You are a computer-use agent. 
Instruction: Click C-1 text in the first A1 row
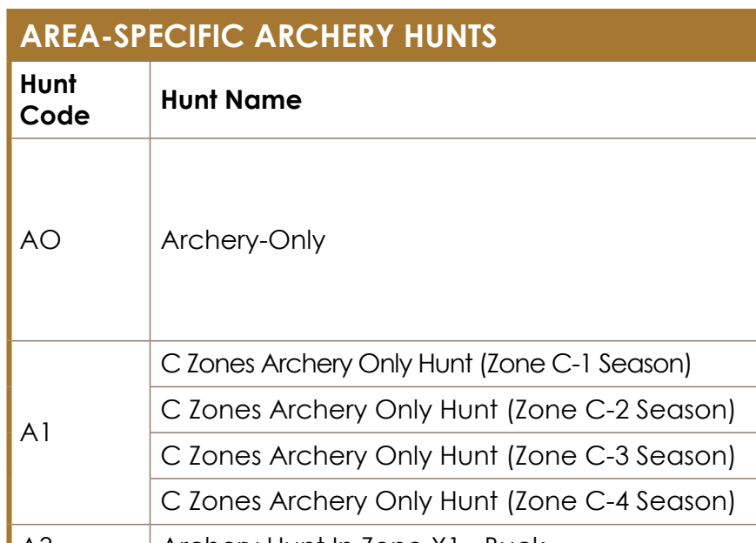(571, 364)
